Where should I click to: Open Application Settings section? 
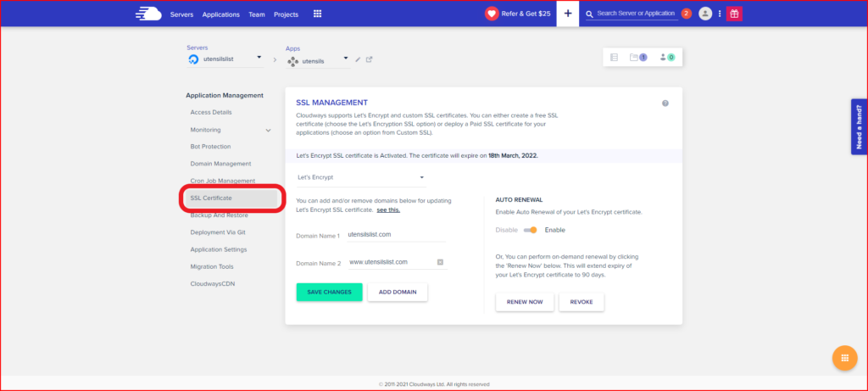(x=219, y=249)
